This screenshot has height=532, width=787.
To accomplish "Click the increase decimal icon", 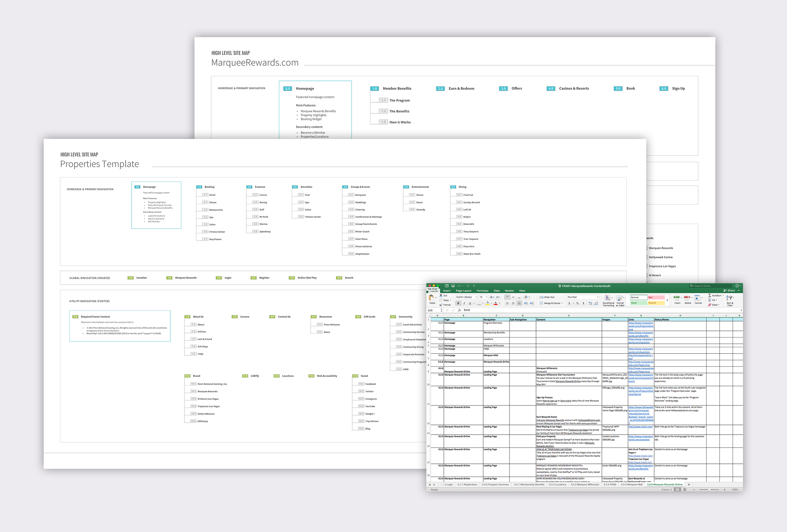I will click(591, 303).
